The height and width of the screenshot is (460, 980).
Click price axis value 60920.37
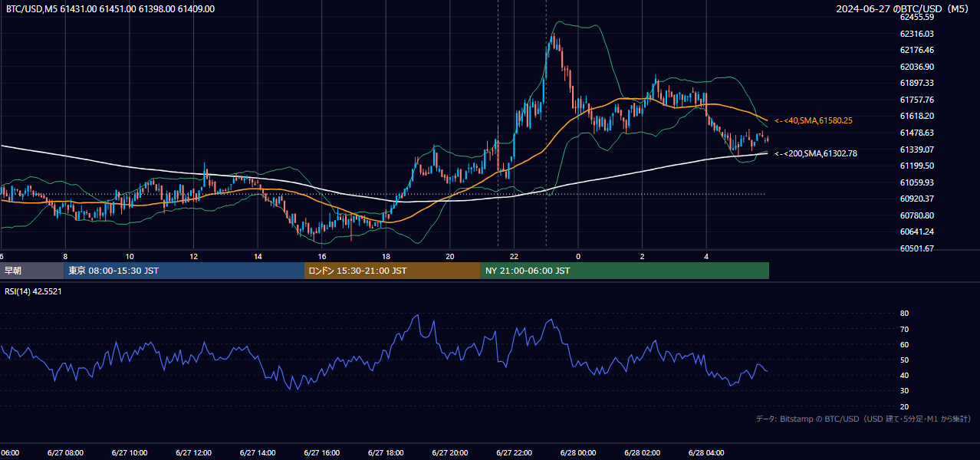coord(916,199)
